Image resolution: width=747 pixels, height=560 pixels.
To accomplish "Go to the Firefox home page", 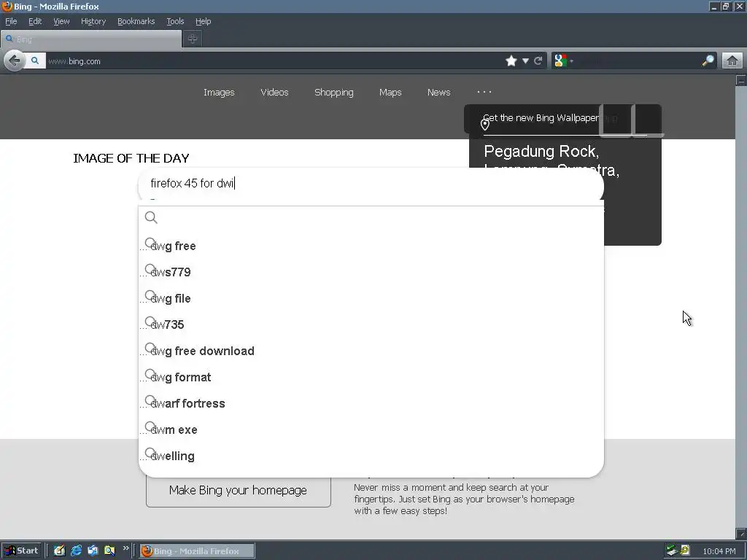I will click(x=732, y=61).
